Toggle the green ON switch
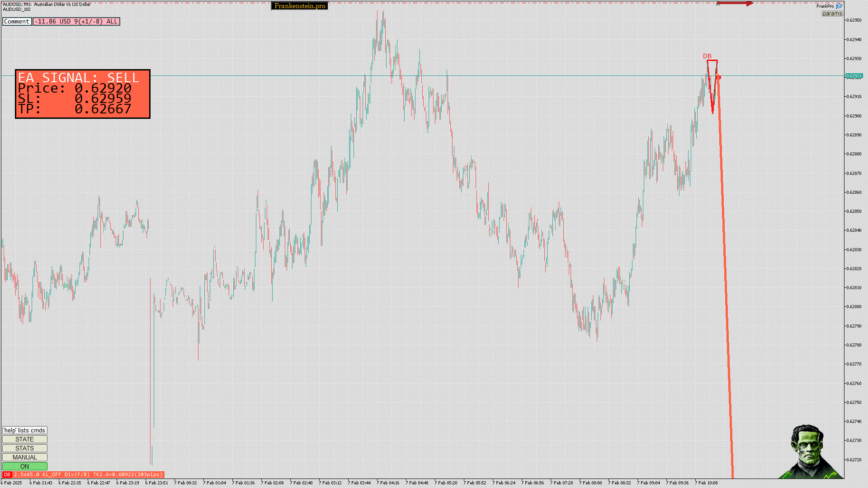Viewport: 868px width, 488px height. (25, 466)
